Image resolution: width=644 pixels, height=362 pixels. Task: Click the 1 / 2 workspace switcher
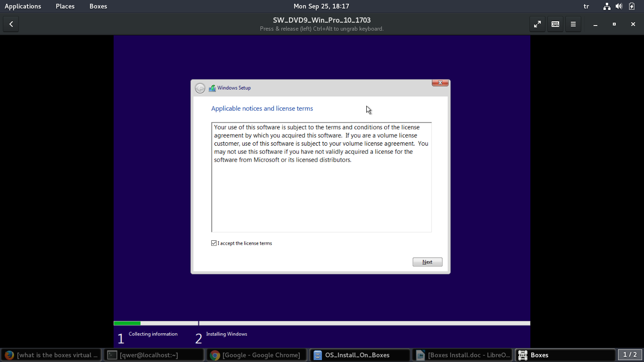630,355
